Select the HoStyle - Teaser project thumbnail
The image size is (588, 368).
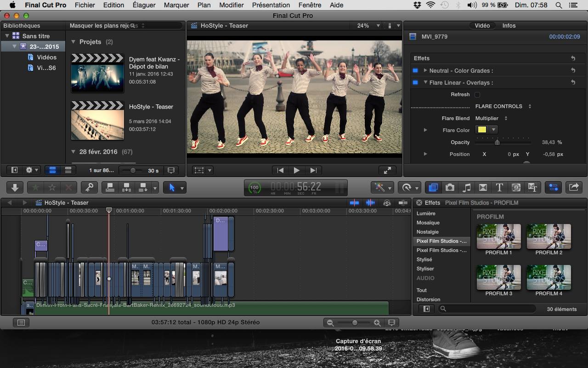[x=97, y=120]
